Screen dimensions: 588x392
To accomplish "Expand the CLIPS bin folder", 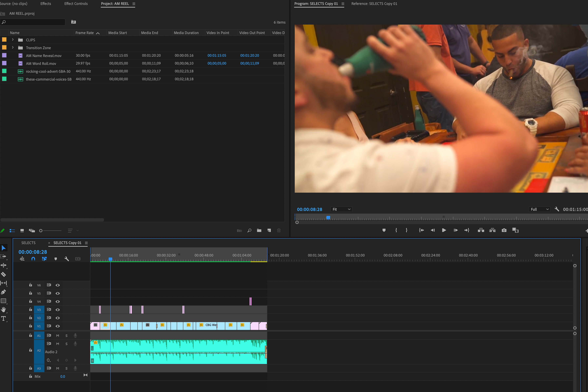I will pos(13,40).
